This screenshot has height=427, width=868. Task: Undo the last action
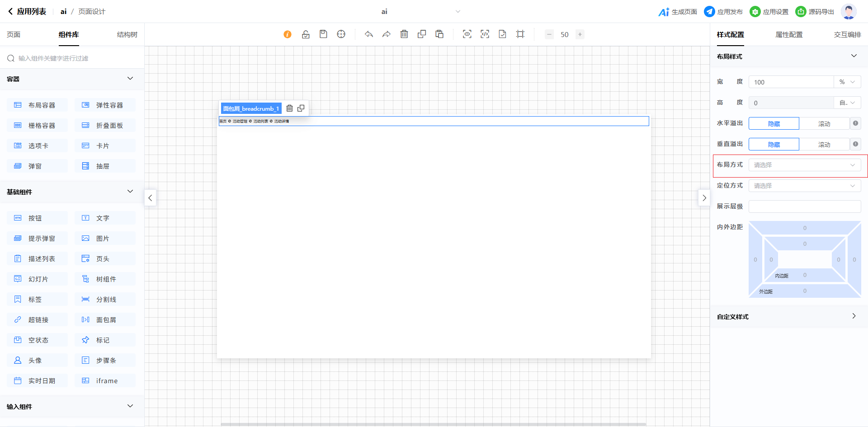[369, 34]
